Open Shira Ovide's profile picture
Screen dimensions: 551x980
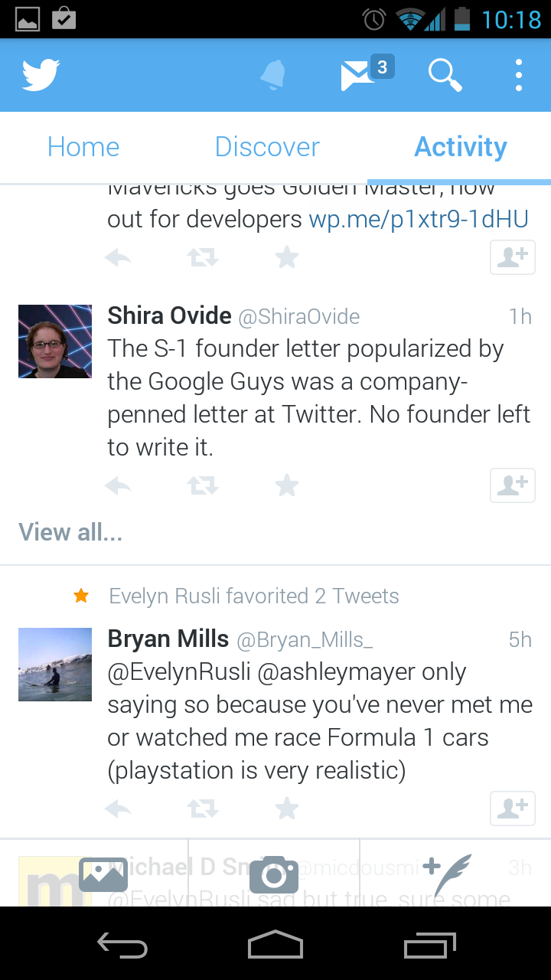coord(55,341)
